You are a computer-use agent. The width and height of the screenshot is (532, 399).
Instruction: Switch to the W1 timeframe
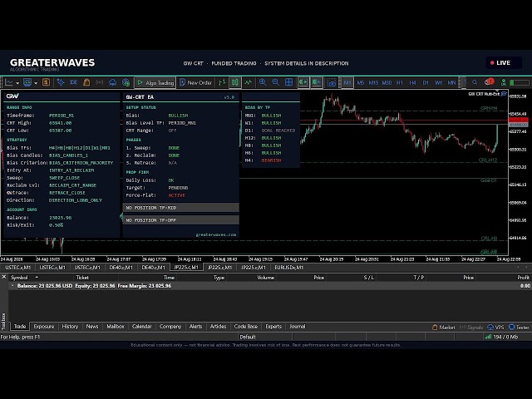point(438,82)
